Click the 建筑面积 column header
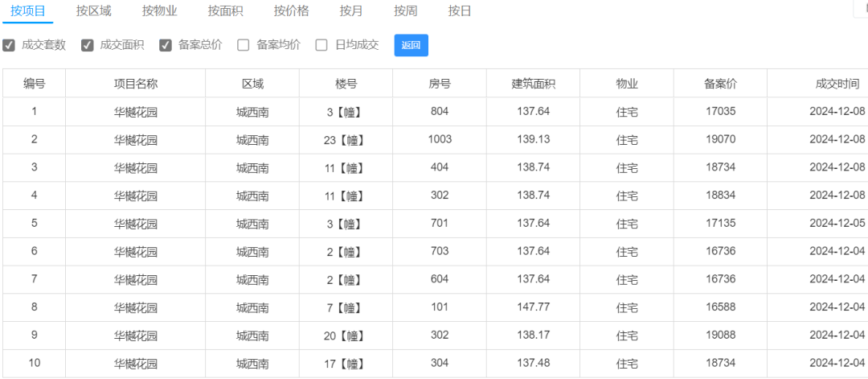This screenshot has height=379, width=868. tap(534, 84)
